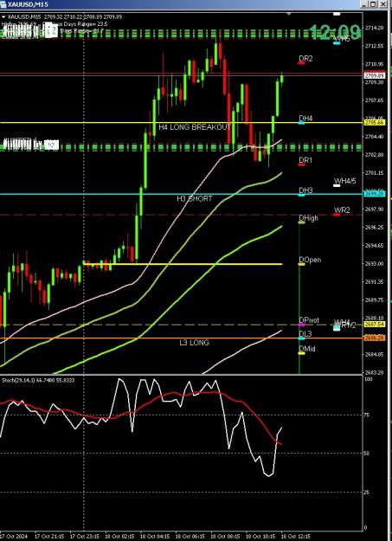This screenshot has height=541, width=392.
Task: Click the orange price tag 2686.28
Action: 375,338
